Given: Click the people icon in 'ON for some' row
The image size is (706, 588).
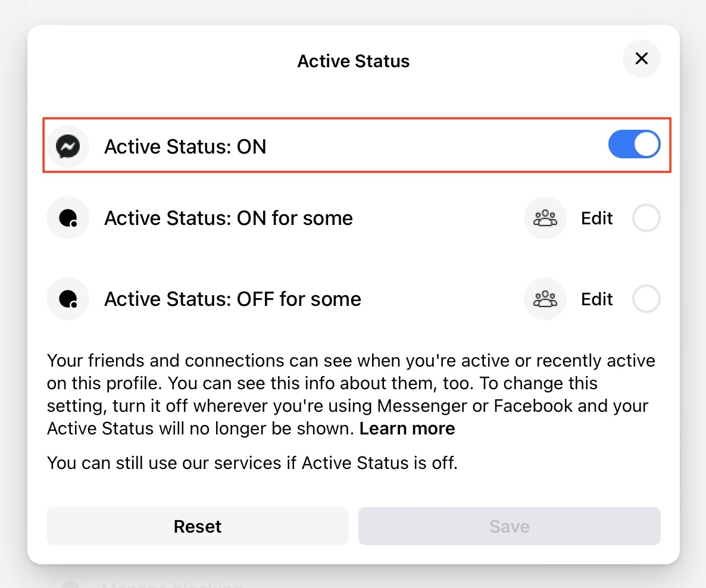Looking at the screenshot, I should 545,218.
